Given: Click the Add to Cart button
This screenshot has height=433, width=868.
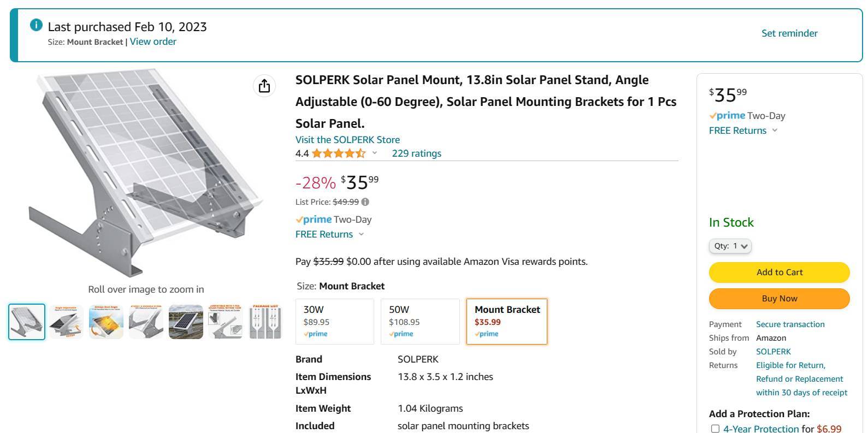Looking at the screenshot, I should [779, 272].
